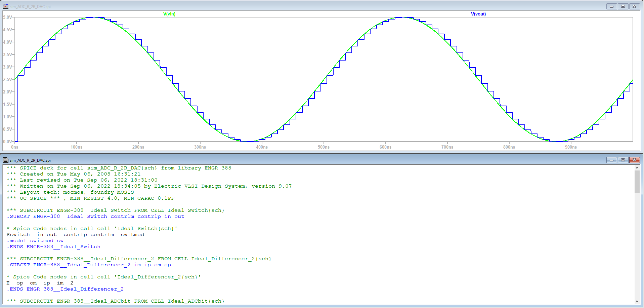This screenshot has height=308, width=644.
Task: Click the 700ns time axis label
Action: pos(447,147)
